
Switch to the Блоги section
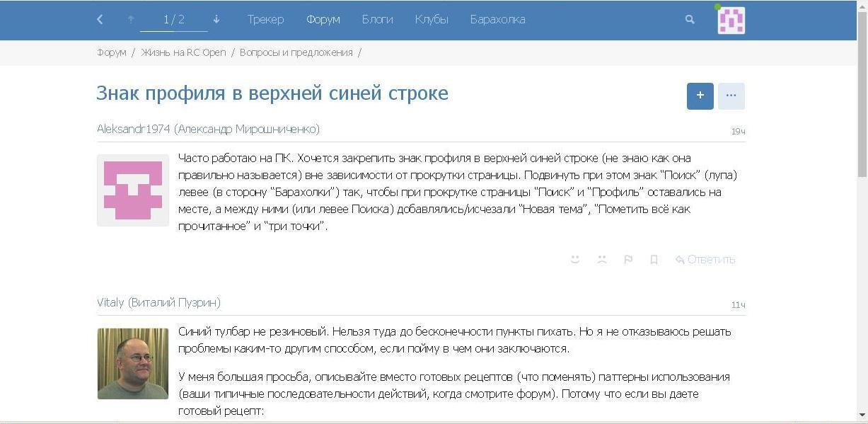[x=377, y=20]
